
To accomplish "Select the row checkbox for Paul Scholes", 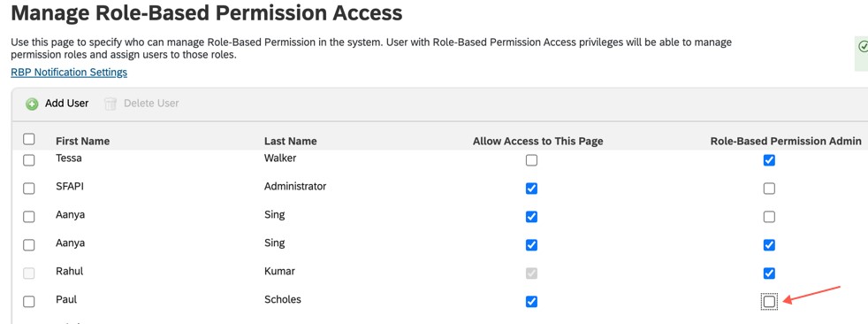I will click(29, 301).
